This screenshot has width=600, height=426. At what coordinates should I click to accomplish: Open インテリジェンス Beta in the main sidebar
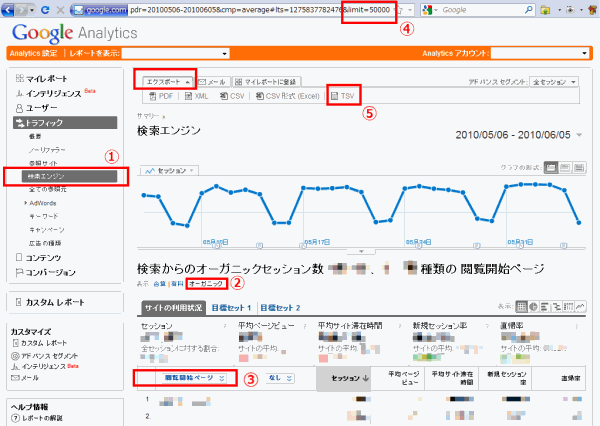tap(55, 93)
